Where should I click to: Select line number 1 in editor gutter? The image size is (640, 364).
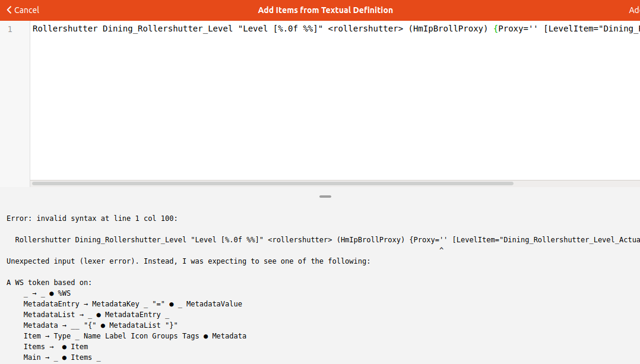(x=10, y=29)
